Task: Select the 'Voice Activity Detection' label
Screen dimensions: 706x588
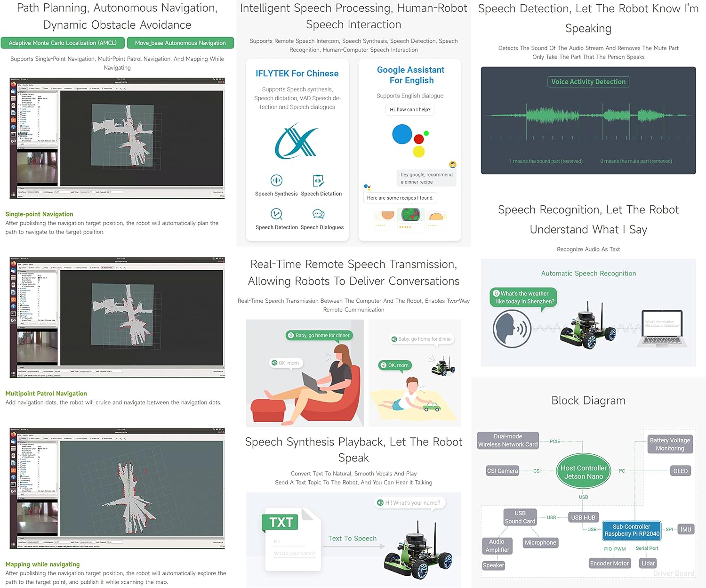Action: click(588, 81)
